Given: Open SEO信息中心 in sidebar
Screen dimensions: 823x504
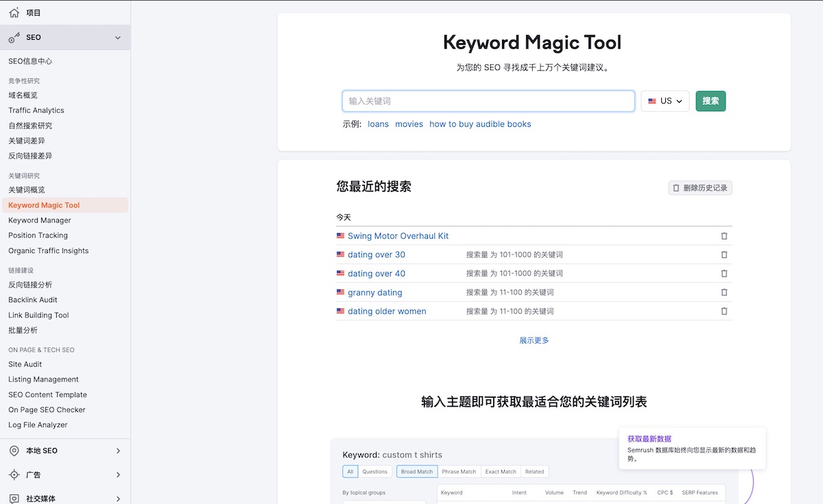Looking at the screenshot, I should tap(30, 61).
